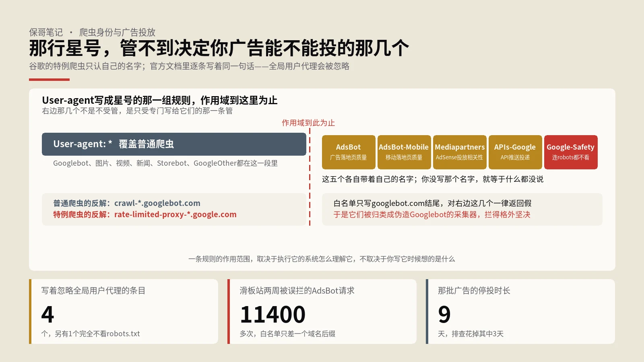Click the subheading 右边那几个不是不受管
The width and height of the screenshot is (644, 362).
137,111
